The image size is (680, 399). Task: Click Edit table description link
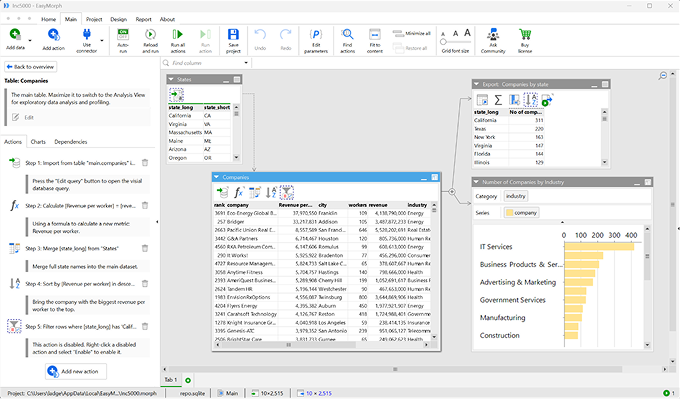[29, 118]
